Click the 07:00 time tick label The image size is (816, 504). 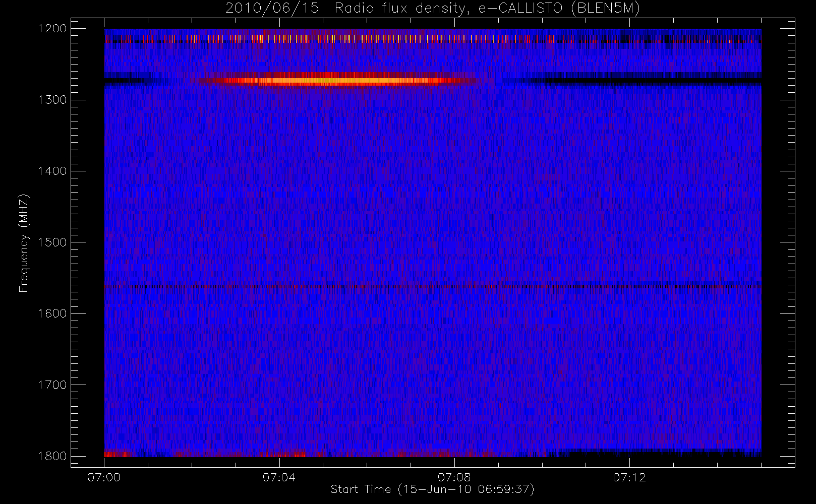104,477
